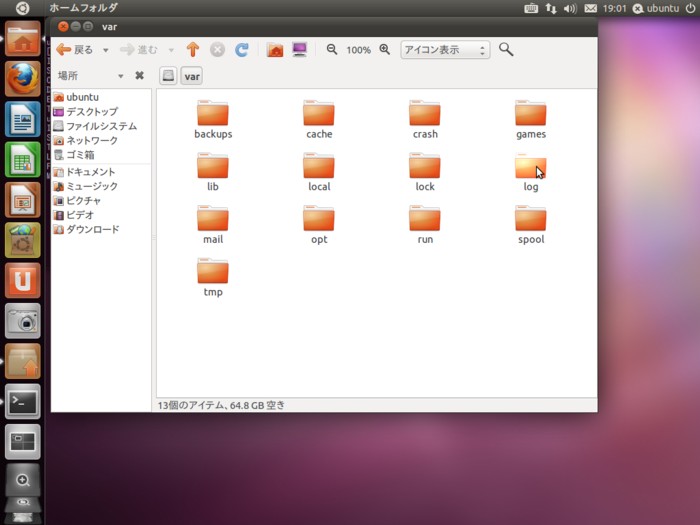This screenshot has height=525, width=700.
Task: Open the Back history dropdown arrow
Action: pos(106,50)
